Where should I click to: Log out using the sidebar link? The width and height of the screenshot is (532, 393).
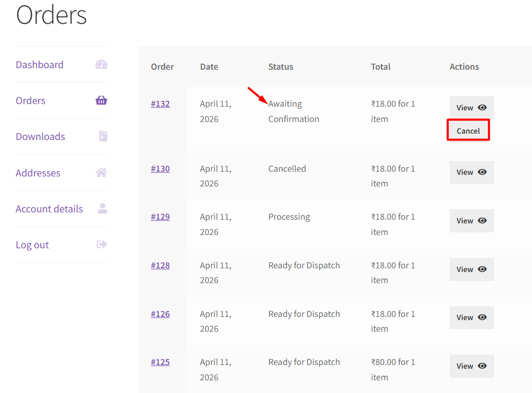click(x=32, y=245)
